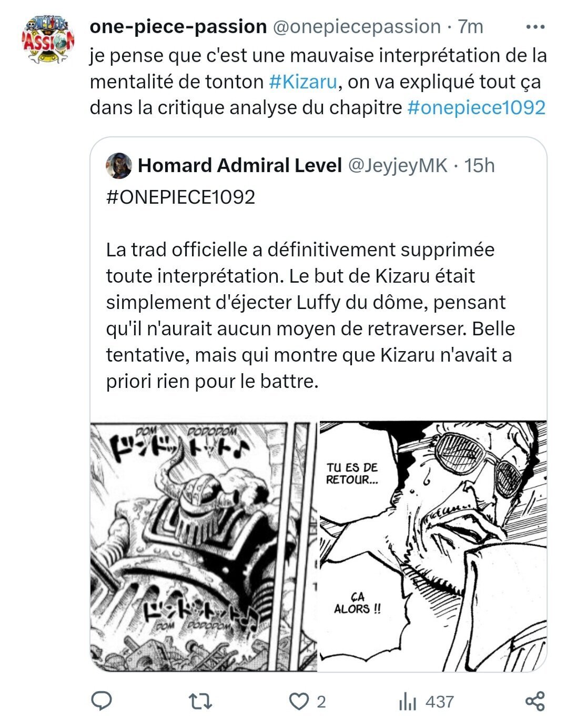The image size is (567, 728).
Task: View analytics bar chart icon
Action: coord(407,702)
